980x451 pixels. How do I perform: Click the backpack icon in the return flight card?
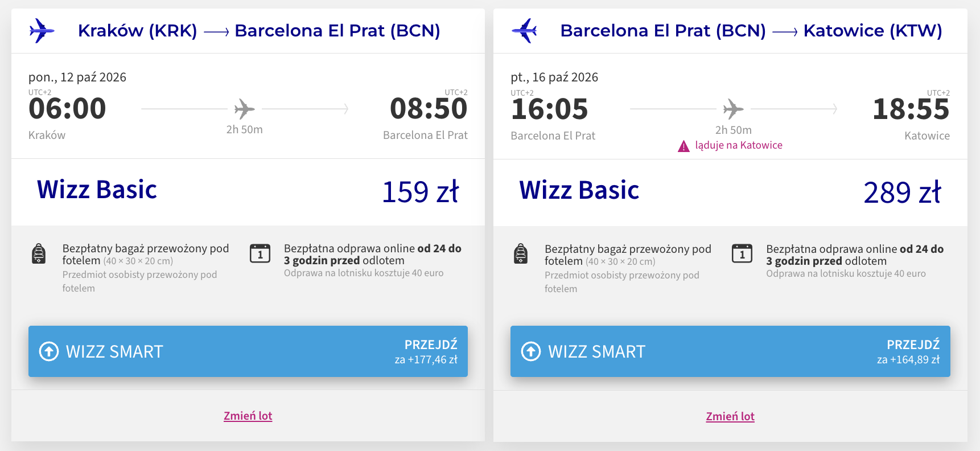tap(521, 253)
